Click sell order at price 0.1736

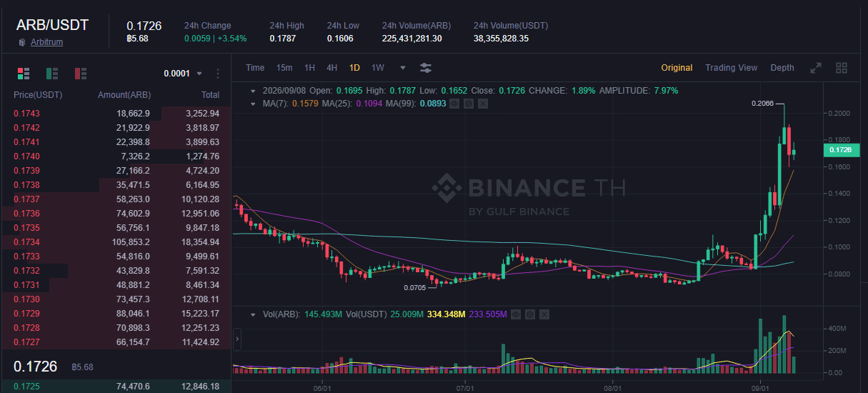point(116,214)
